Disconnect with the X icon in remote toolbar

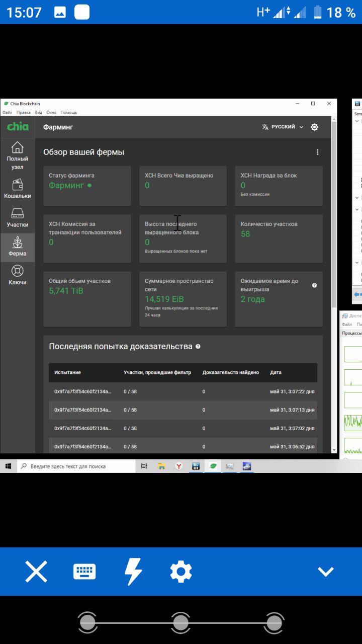[x=36, y=572]
